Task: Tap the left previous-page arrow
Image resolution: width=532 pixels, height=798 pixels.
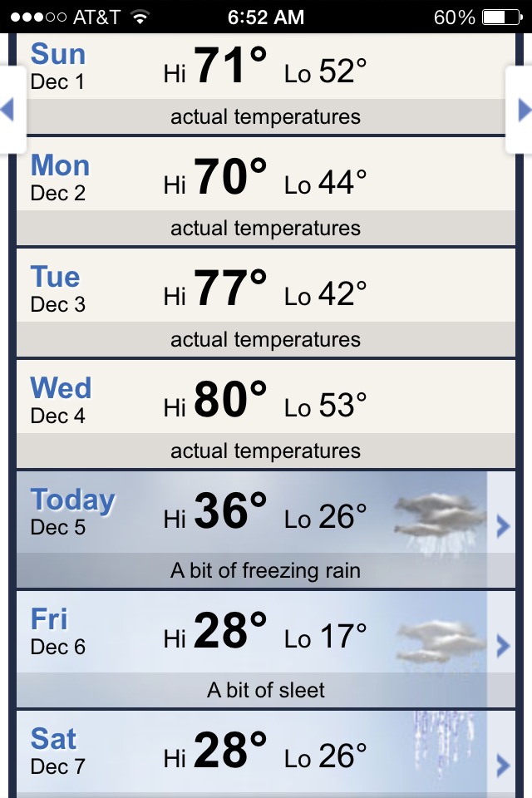Action: (x=10, y=110)
